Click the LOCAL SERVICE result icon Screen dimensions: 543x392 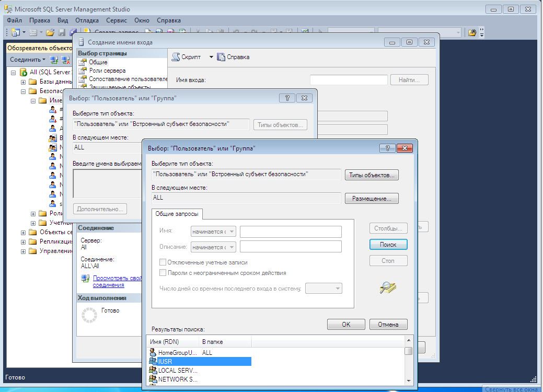153,370
